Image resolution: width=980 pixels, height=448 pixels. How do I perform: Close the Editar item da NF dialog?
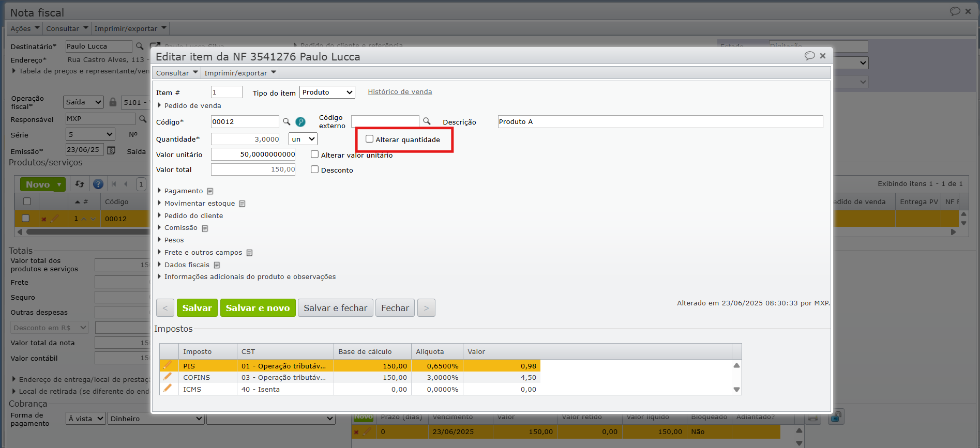[x=823, y=56]
